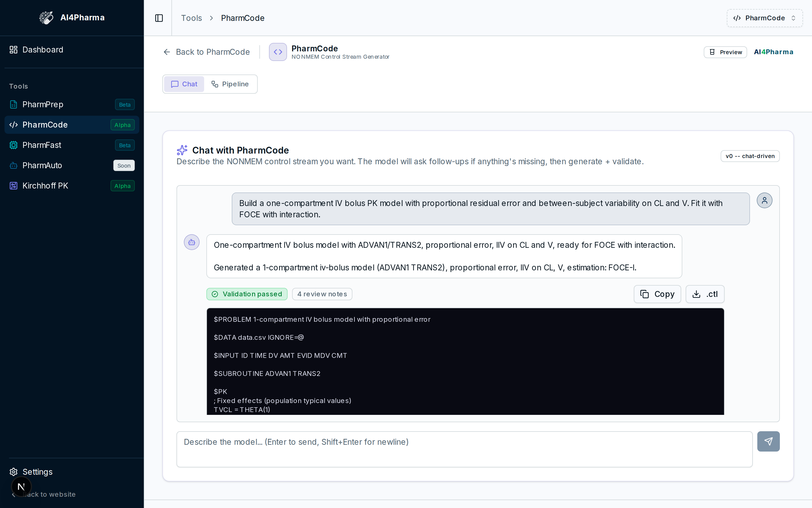Download the .ctl file

coord(705,294)
